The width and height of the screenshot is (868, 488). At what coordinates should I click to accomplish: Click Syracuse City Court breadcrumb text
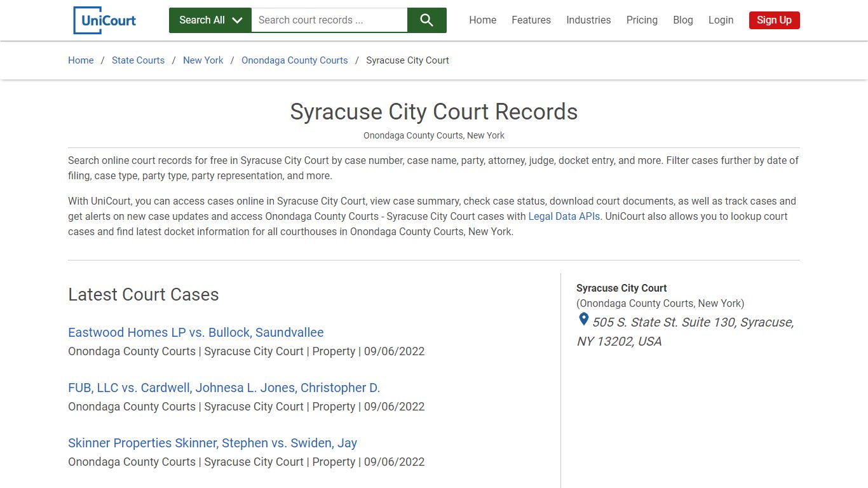click(407, 60)
